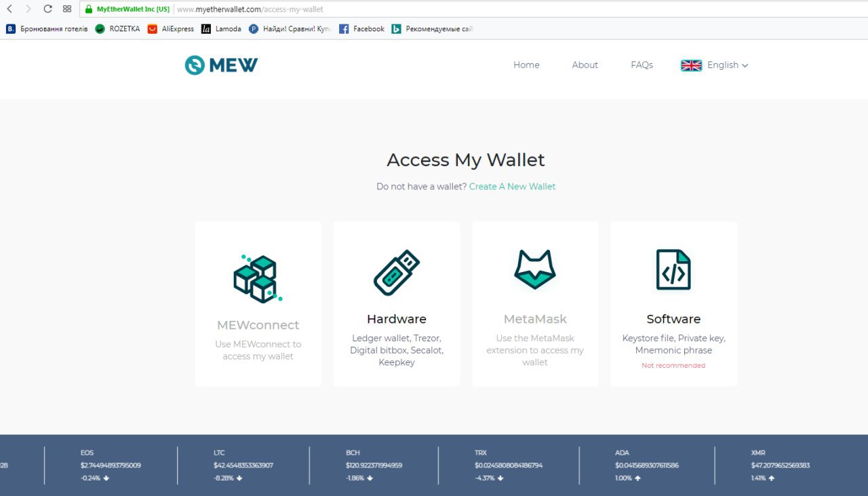Click the browser forward arrow
868x496 pixels.
pyautogui.click(x=28, y=9)
